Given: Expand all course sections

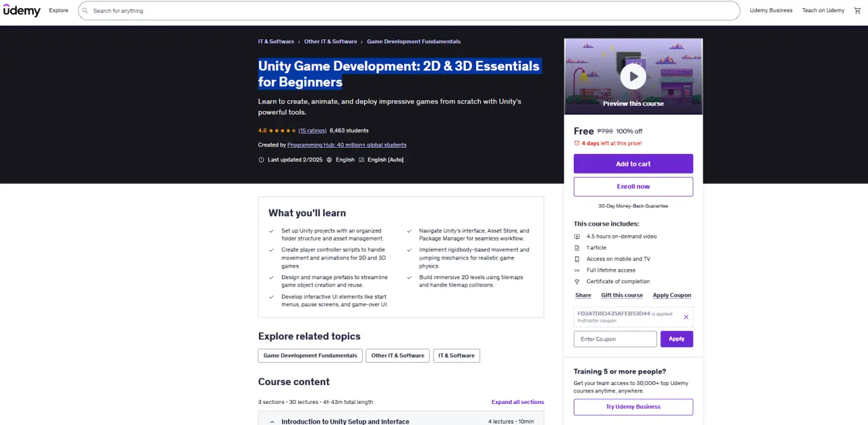Looking at the screenshot, I should 517,402.
